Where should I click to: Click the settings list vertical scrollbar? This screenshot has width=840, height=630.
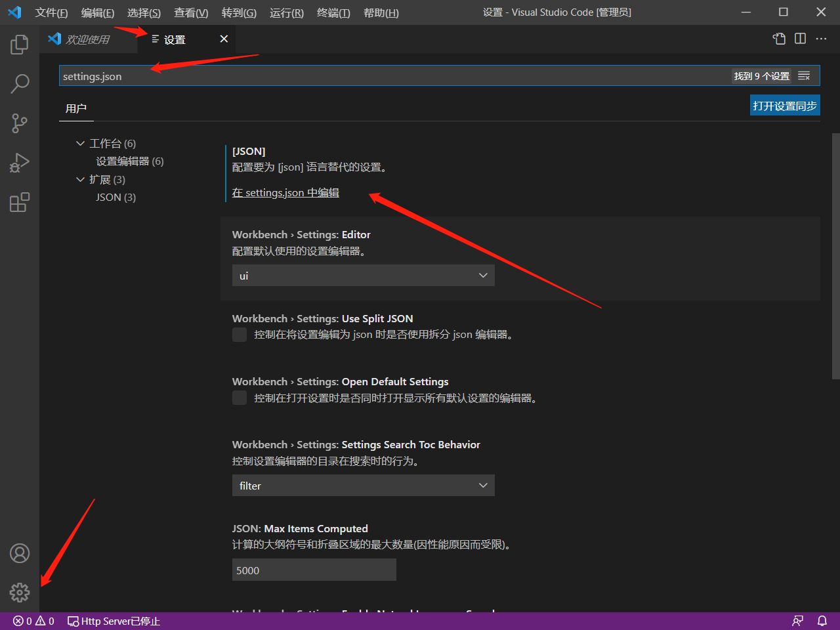click(836, 256)
